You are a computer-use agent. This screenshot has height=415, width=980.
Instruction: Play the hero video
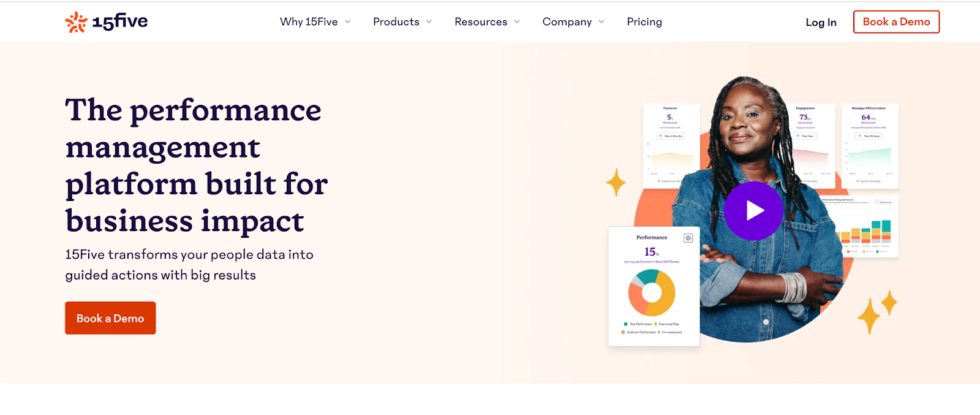[x=753, y=211]
